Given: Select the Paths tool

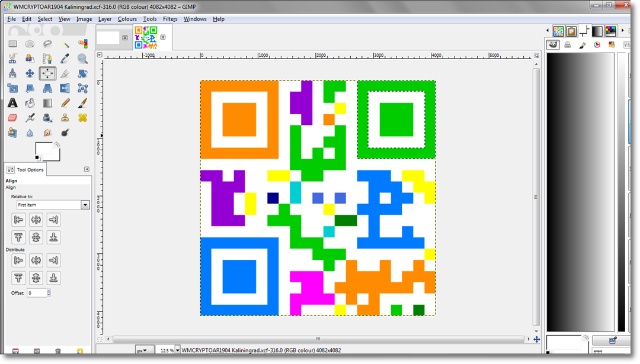Looking at the screenshot, I should pyautogui.click(x=47, y=59).
